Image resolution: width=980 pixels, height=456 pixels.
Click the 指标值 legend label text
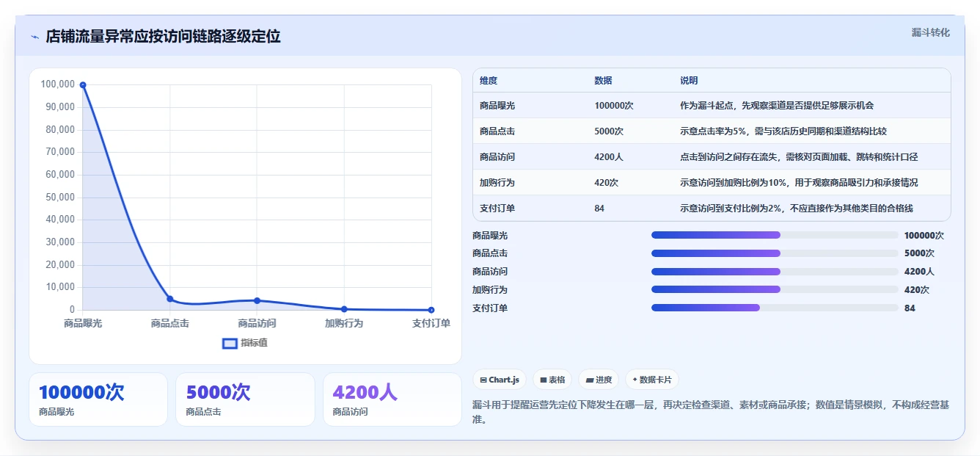tap(255, 343)
